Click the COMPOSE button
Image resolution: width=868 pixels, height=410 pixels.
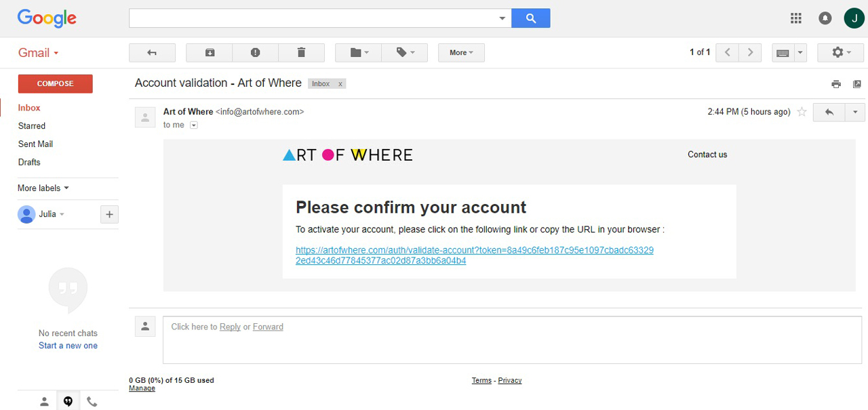56,84
